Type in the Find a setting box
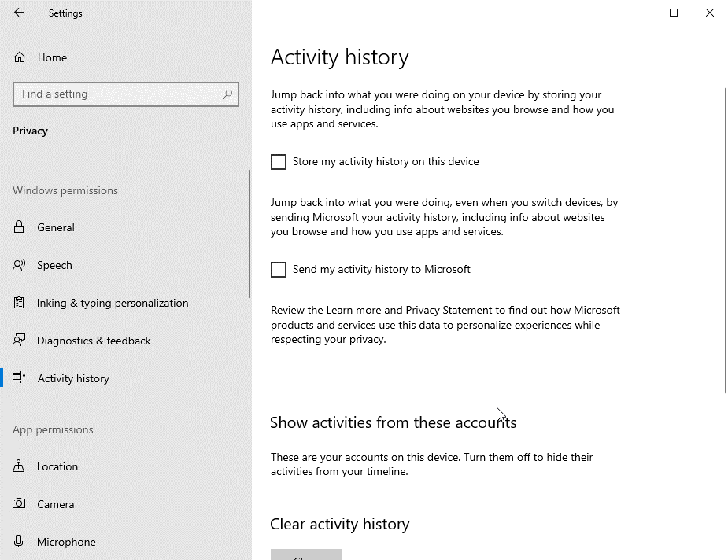The width and height of the screenshot is (728, 560). pyautogui.click(x=118, y=94)
